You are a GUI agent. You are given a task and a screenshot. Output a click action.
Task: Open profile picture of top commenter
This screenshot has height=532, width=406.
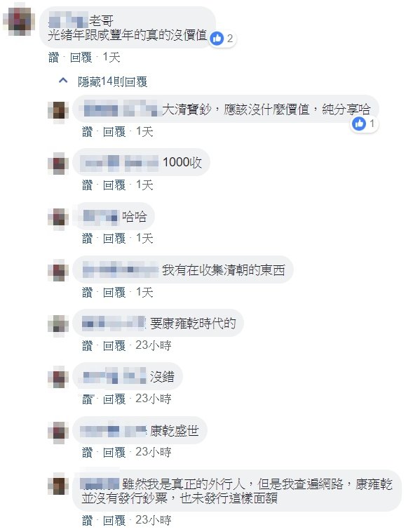(19, 20)
